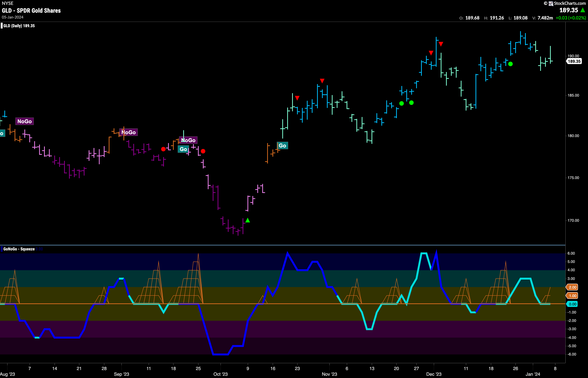Click the 26 date tick in late December
Viewport: 588px width, 378px height.
pos(516,368)
